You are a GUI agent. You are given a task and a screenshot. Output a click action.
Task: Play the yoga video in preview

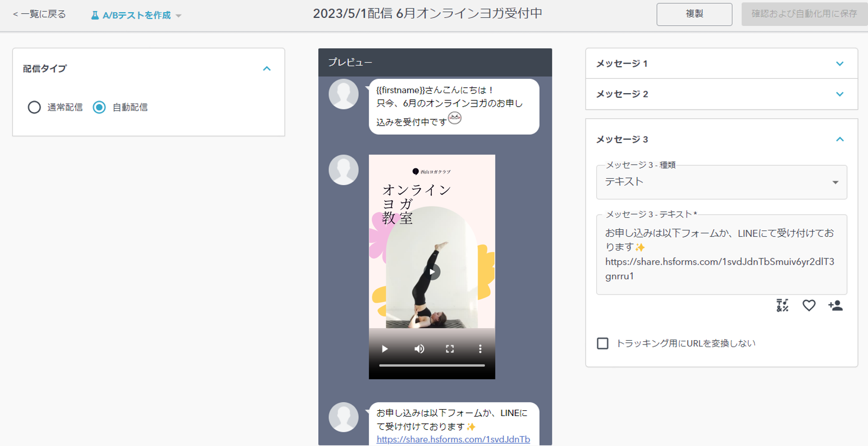point(385,349)
